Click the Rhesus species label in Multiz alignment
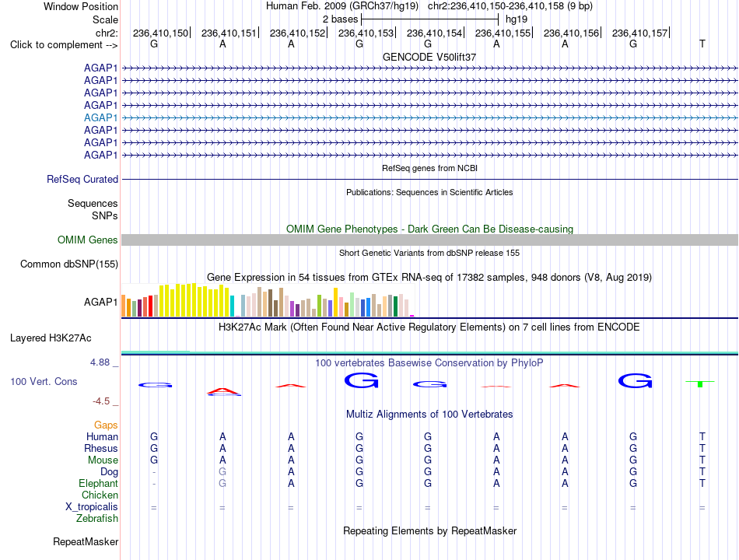739x560 pixels. click(x=101, y=448)
